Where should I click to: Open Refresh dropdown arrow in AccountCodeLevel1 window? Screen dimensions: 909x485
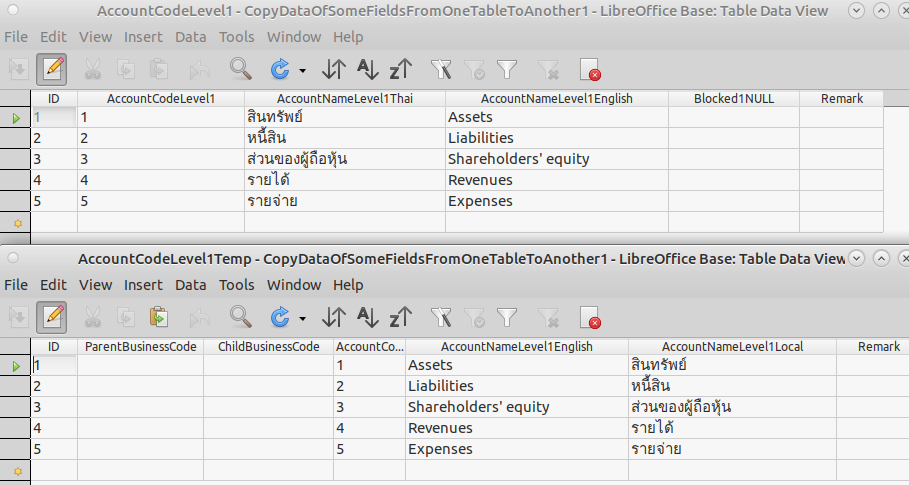point(303,71)
